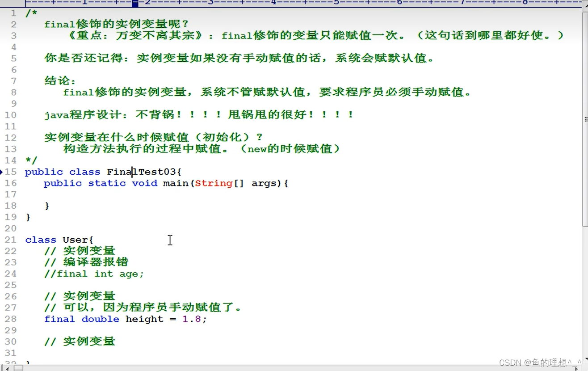
Task: Click the CSDN @鱼的理想 watermark link
Action: [x=538, y=363]
